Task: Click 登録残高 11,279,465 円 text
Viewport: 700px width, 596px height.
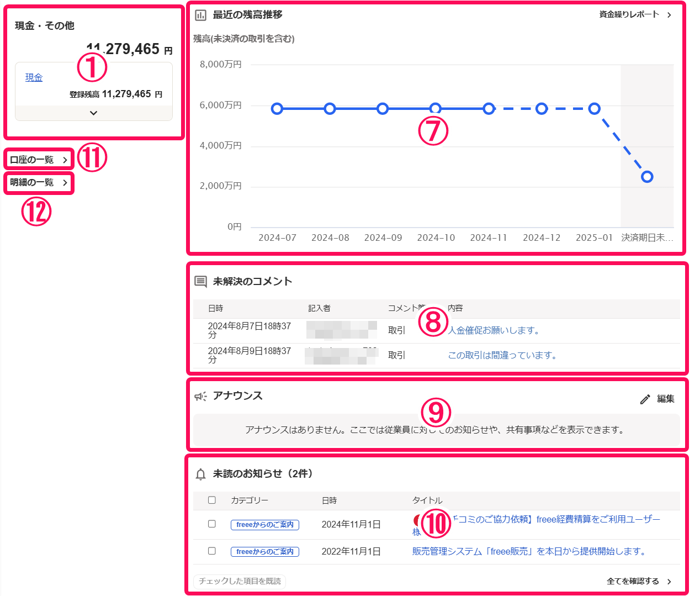Action: (116, 94)
